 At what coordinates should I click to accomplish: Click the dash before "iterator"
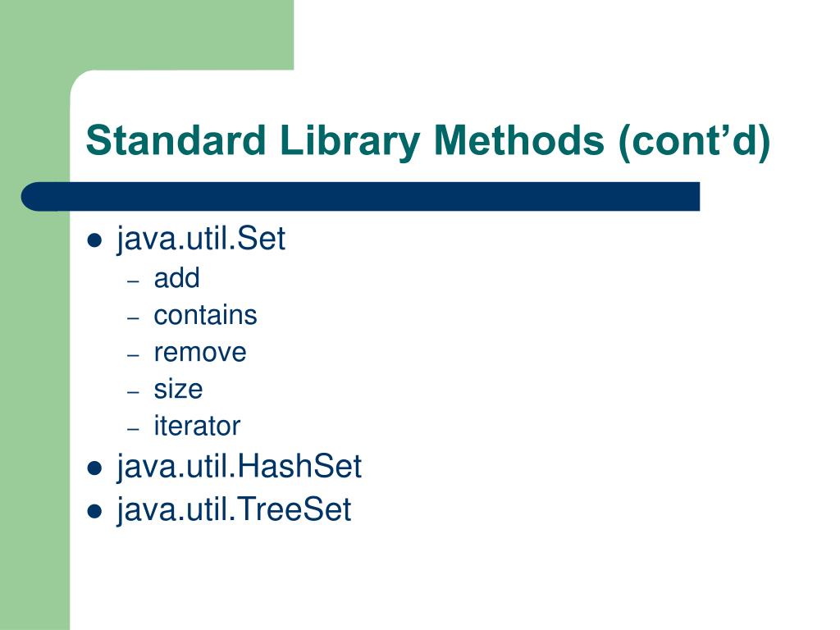click(134, 428)
